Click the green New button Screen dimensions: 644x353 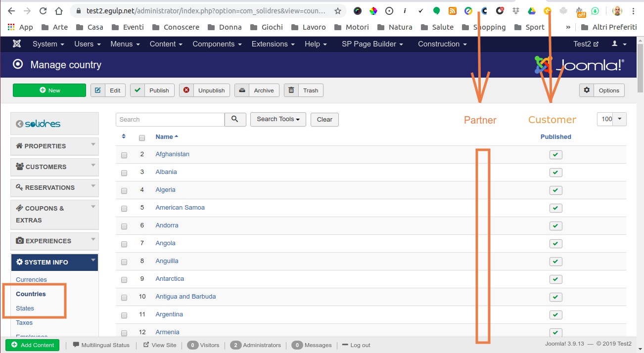(49, 90)
